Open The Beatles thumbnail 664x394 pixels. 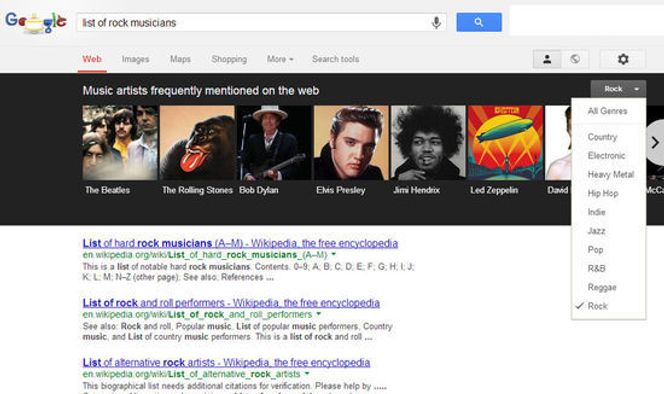[x=120, y=143]
